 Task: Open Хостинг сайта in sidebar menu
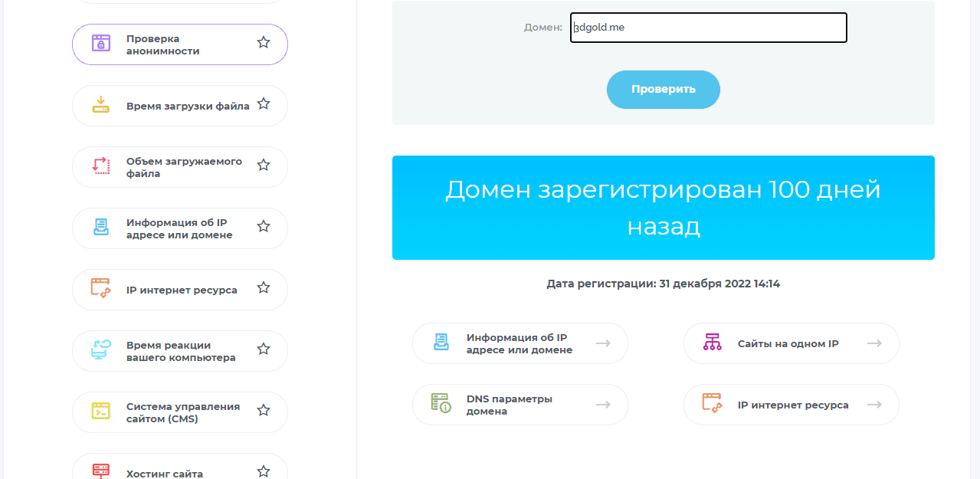coord(164,473)
